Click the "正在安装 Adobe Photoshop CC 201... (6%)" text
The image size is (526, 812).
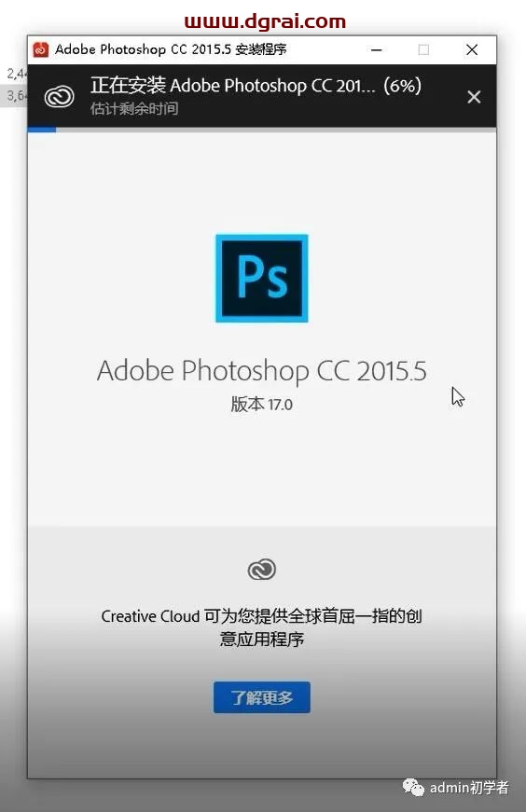coord(256,85)
